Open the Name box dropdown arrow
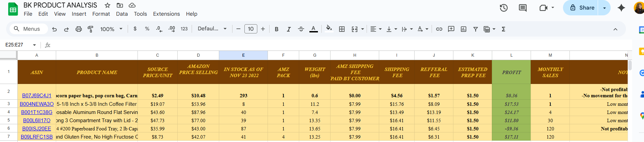The image size is (644, 142). pos(34,45)
